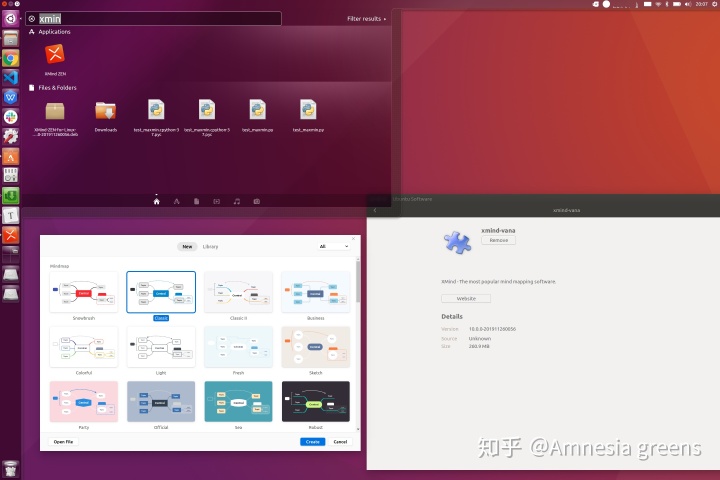Select the Snowbrush mind map theme
The width and height of the screenshot is (720, 480).
pyautogui.click(x=84, y=292)
